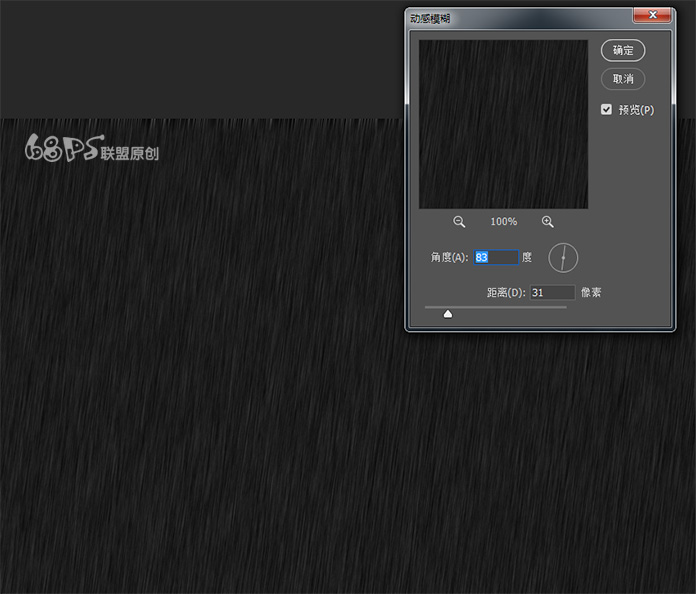Image resolution: width=696 pixels, height=594 pixels.
Task: Click the distance slider handle
Action: pyautogui.click(x=448, y=314)
